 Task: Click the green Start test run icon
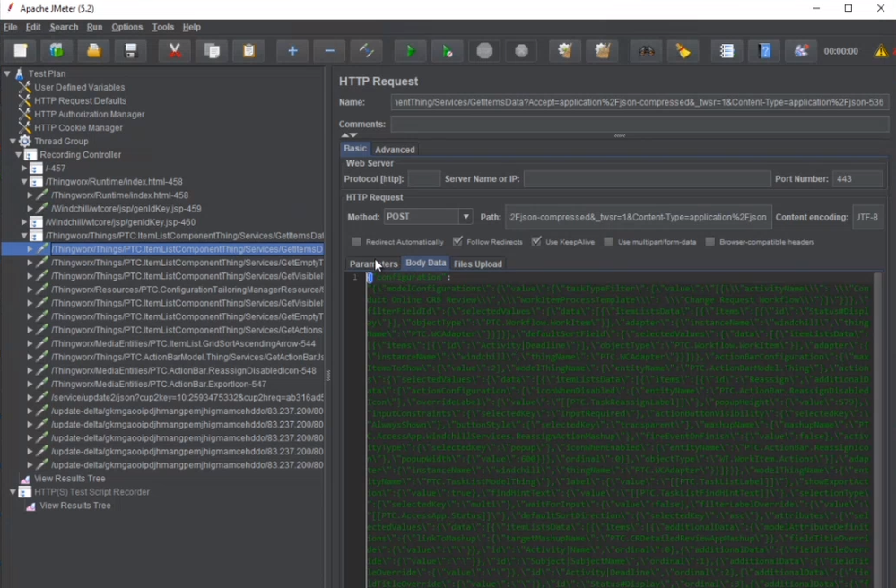410,51
